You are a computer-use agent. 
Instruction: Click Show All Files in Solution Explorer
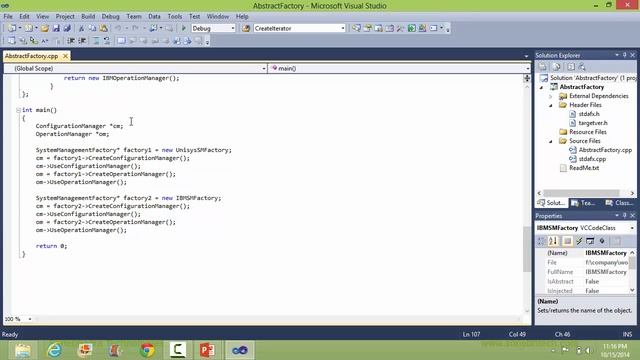point(556,67)
